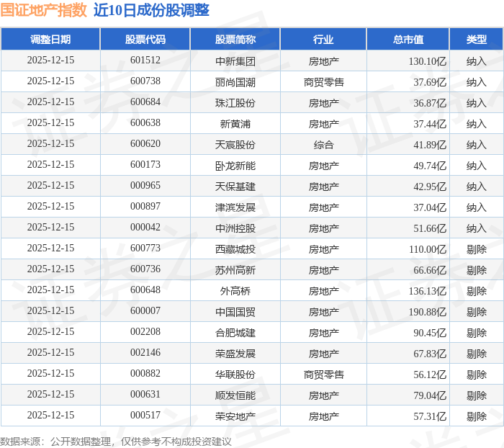Click market value 136.13亿
504x448 pixels.
tap(428, 291)
